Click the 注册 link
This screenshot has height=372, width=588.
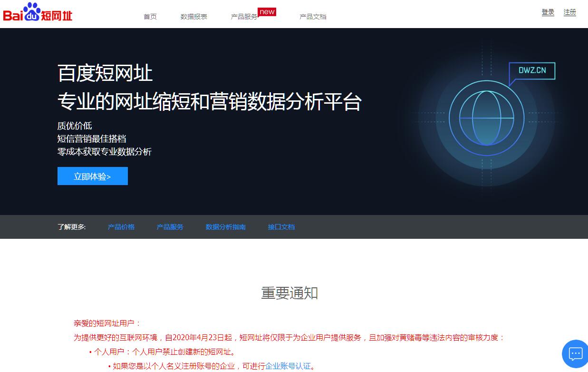click(569, 12)
